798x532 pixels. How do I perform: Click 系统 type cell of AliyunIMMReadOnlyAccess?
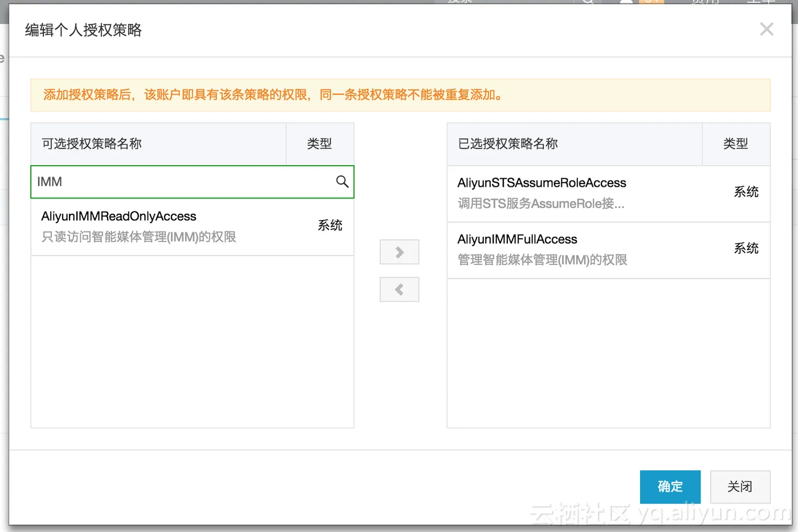point(330,226)
